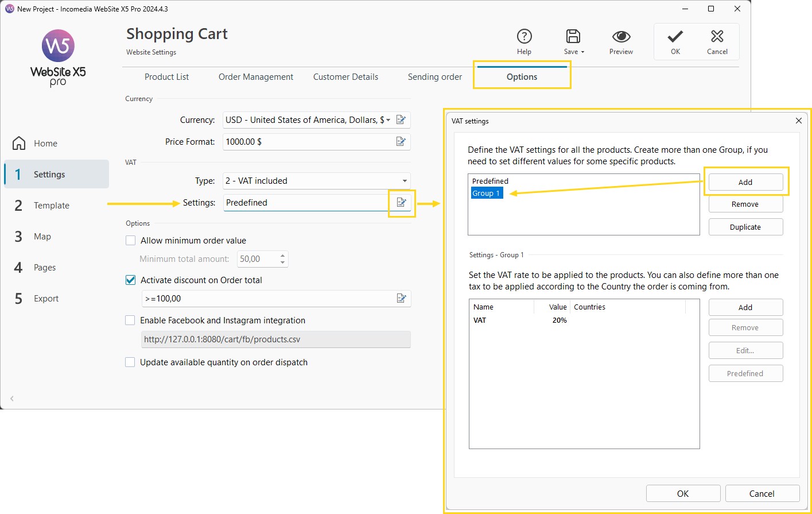Select Predefined in the groups list

coord(490,181)
